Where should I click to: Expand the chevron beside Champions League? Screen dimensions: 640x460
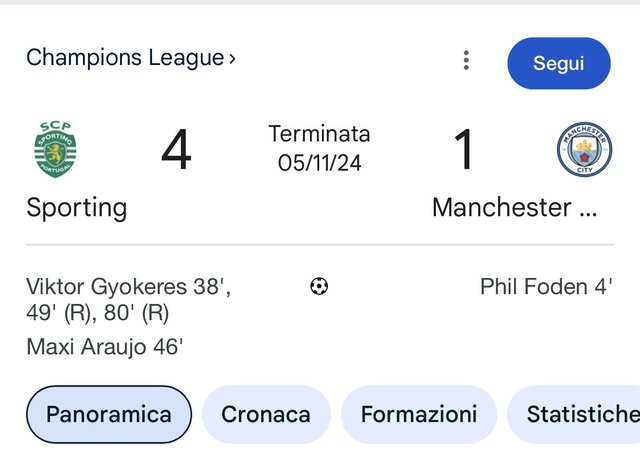point(233,59)
